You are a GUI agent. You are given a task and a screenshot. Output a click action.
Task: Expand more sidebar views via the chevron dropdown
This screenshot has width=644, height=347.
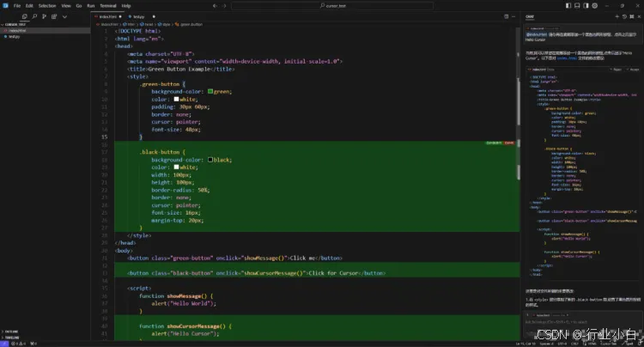click(64, 17)
